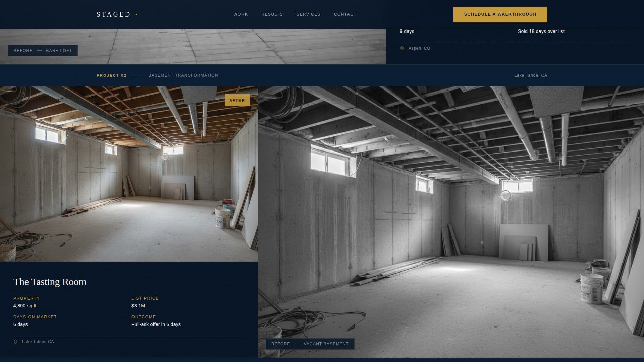The height and width of the screenshot is (362, 644).
Task: Click The Tasting Room title
Action: pos(50,282)
